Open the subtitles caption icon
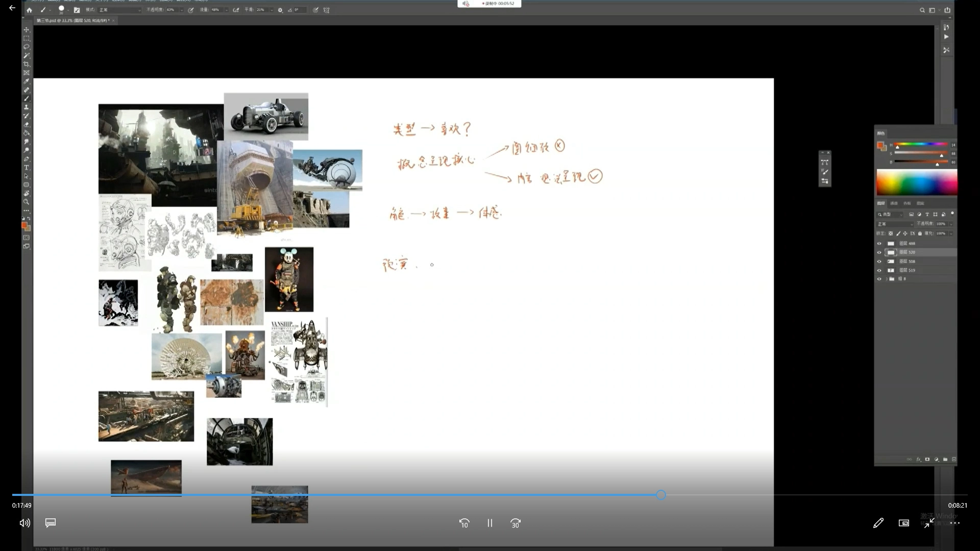The height and width of the screenshot is (551, 980). click(51, 523)
